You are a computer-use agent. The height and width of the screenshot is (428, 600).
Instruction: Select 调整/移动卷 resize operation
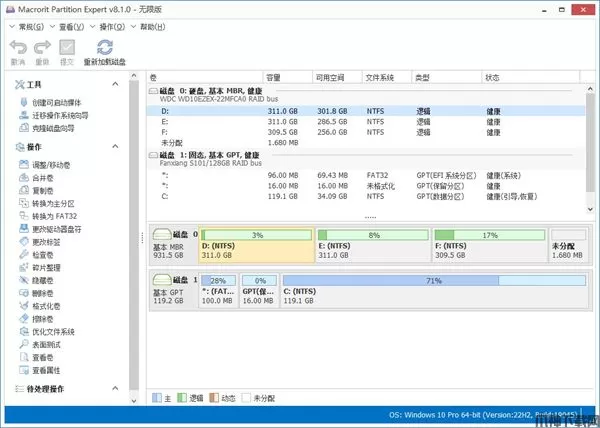pos(52,163)
